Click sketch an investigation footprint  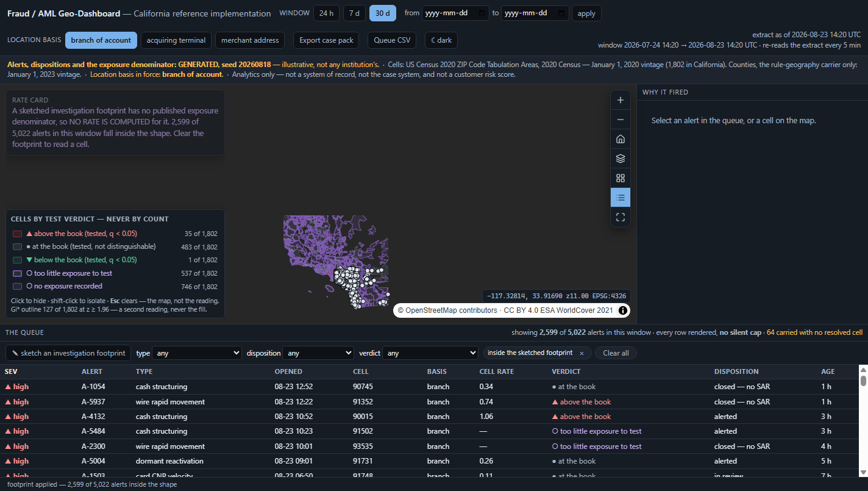tap(68, 353)
